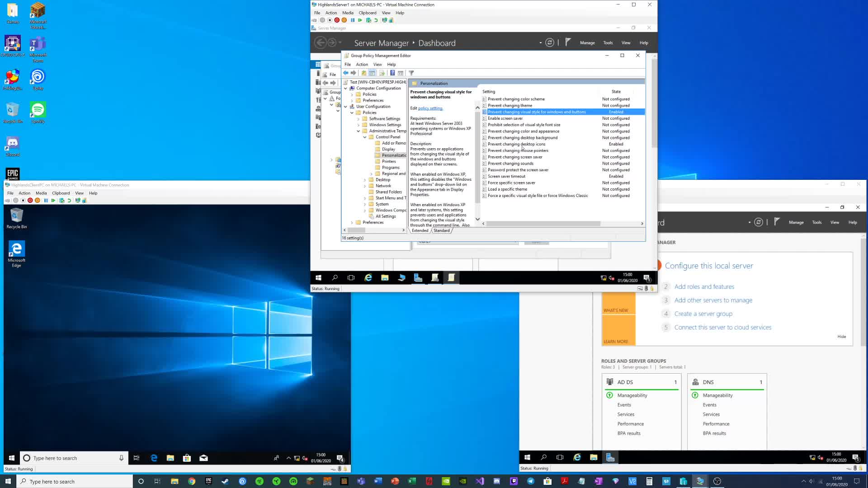Collapse the Computer Configuration node
This screenshot has width=868, height=488.
click(346, 88)
